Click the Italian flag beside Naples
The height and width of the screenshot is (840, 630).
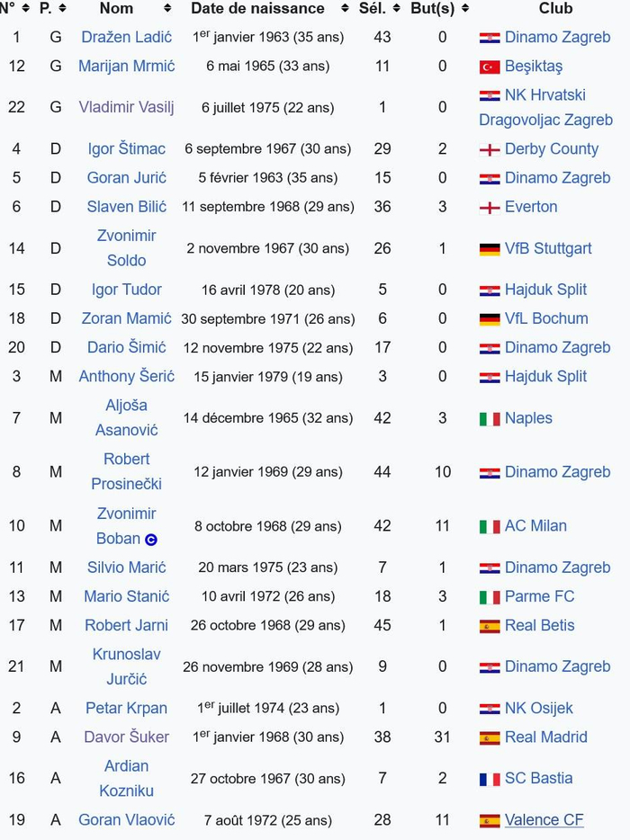pos(490,419)
